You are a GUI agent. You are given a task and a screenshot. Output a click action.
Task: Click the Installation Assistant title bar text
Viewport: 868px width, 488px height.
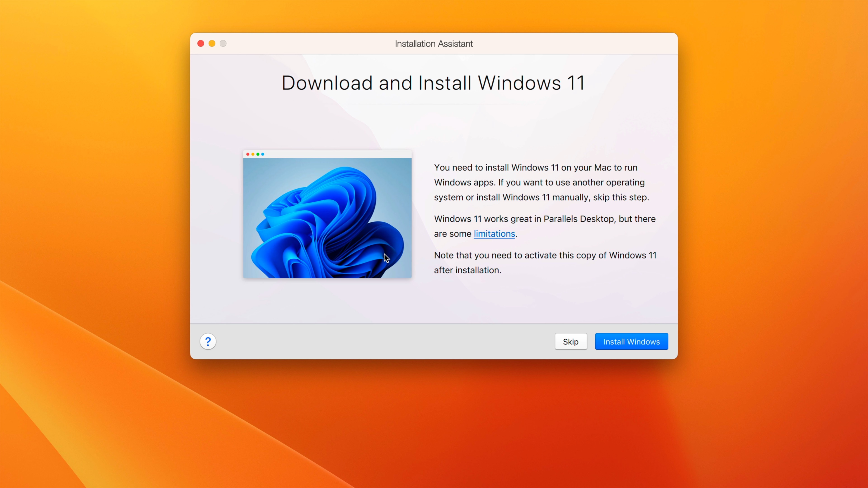click(434, 44)
